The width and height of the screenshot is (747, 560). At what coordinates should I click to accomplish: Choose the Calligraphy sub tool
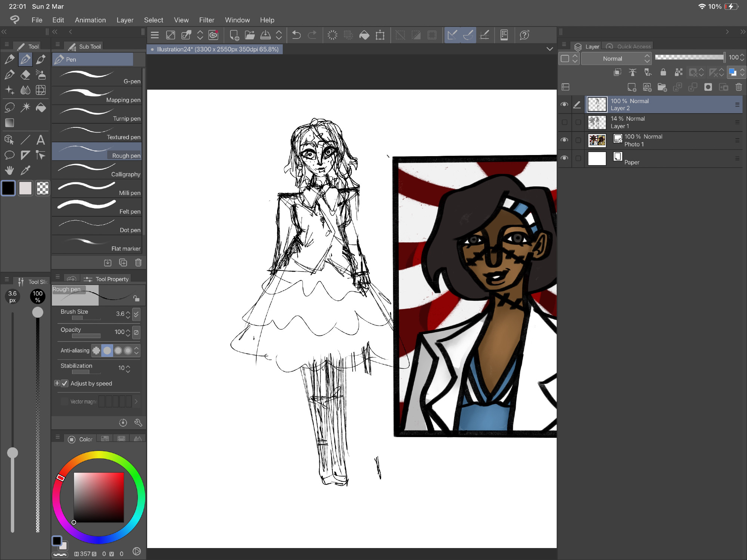[x=97, y=170]
